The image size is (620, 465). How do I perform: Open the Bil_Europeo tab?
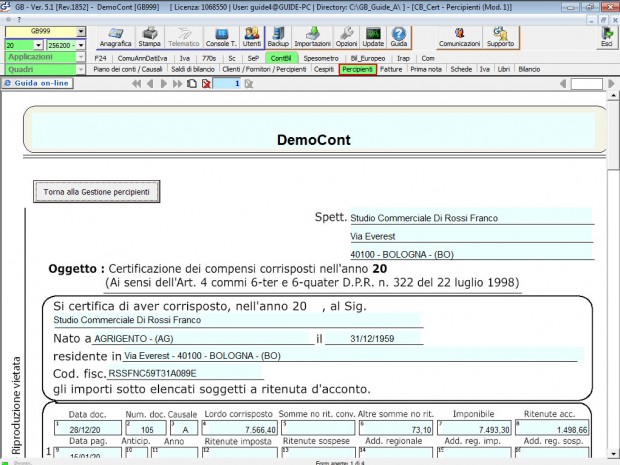pos(368,58)
